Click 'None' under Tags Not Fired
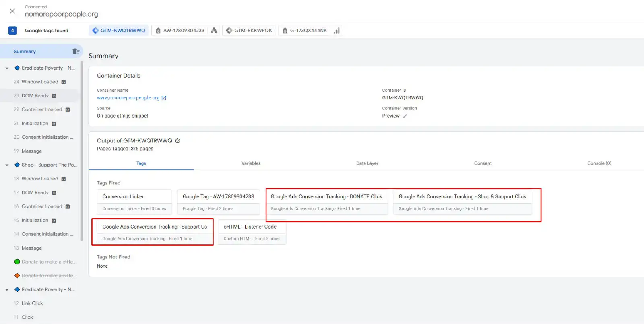Screen dimensions: 644x324 [102, 266]
